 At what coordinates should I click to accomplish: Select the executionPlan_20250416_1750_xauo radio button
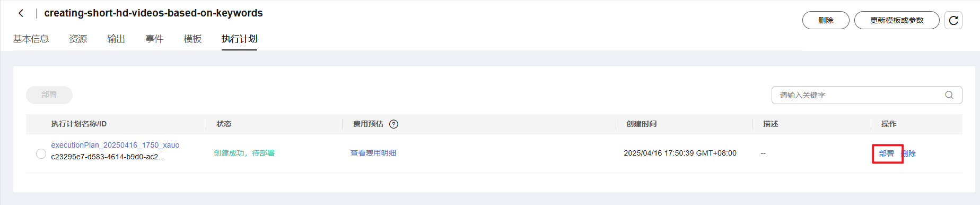tap(41, 153)
